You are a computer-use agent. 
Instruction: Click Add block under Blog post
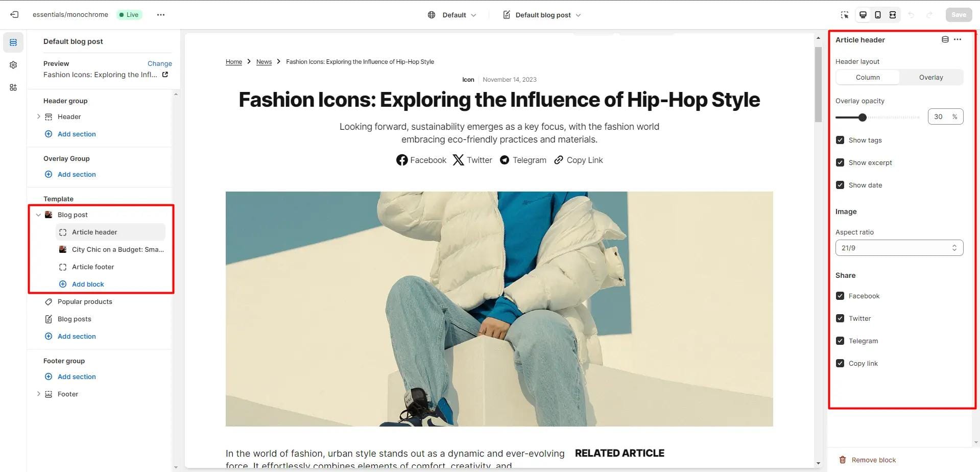pos(88,284)
